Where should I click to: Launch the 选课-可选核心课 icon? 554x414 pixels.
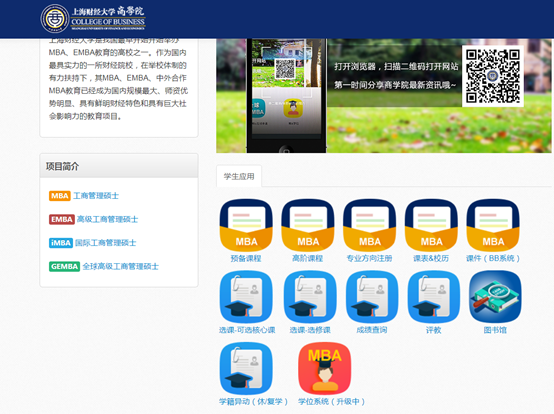click(246, 297)
